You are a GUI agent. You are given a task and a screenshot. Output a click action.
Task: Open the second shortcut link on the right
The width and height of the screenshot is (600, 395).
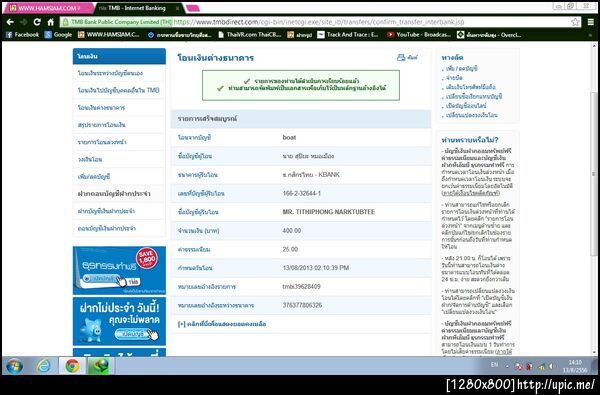pyautogui.click(x=454, y=78)
